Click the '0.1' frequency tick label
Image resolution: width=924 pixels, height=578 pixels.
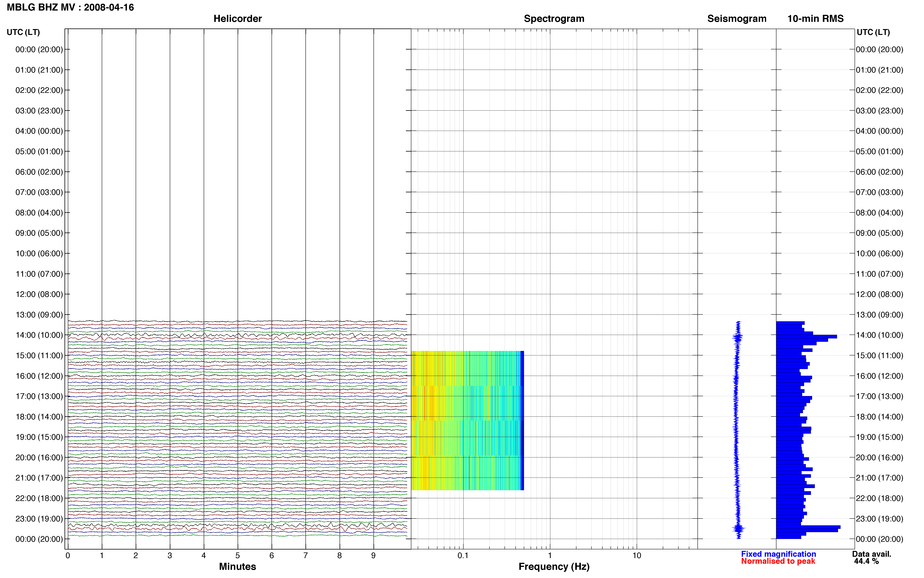tap(463, 555)
